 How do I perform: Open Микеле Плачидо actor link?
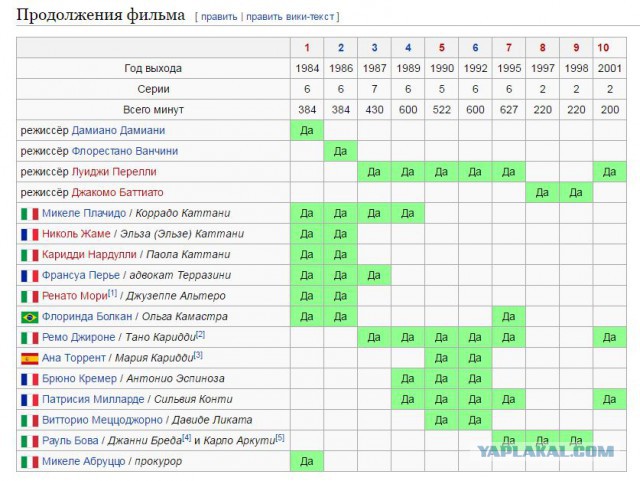point(84,213)
